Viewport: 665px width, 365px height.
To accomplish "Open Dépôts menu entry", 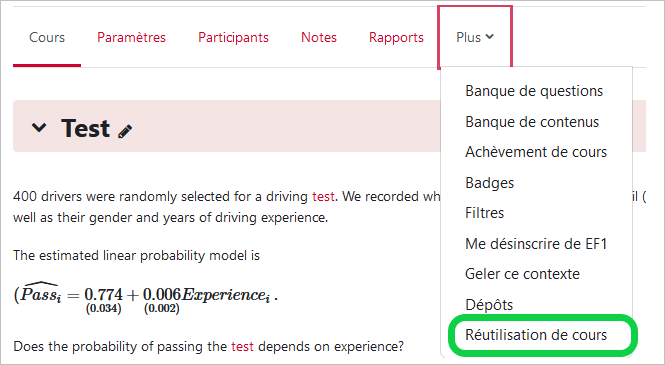I will pos(489,305).
